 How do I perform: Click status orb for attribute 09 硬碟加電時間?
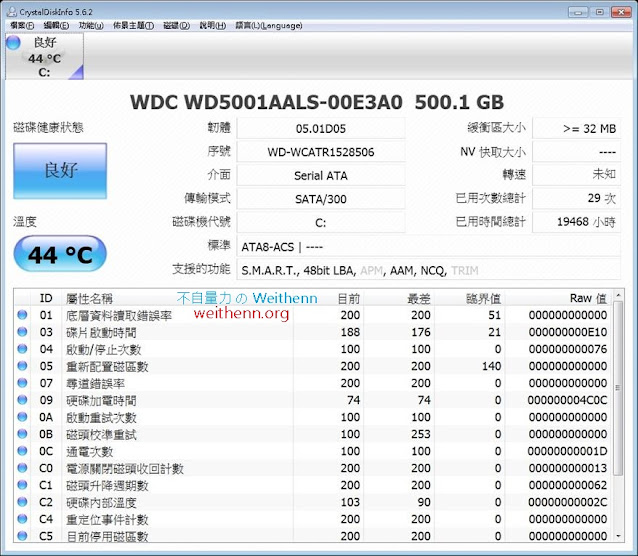coord(22,400)
